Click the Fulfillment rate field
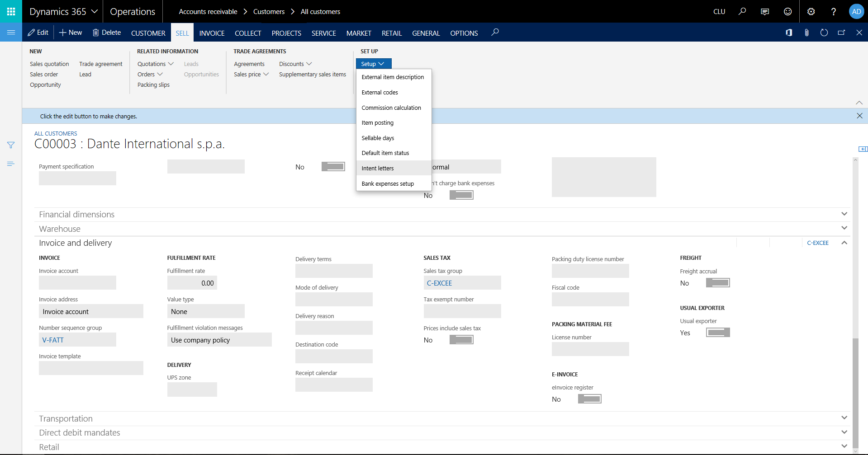 [x=192, y=283]
